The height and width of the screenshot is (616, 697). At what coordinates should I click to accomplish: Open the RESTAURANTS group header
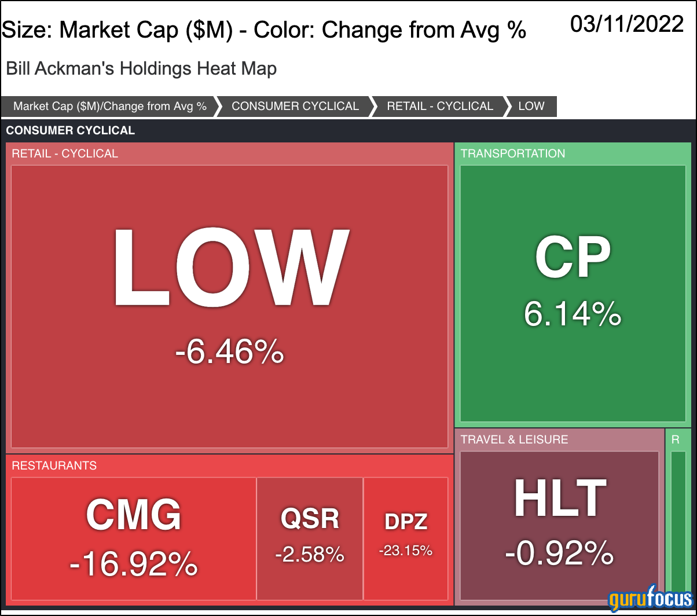click(54, 465)
